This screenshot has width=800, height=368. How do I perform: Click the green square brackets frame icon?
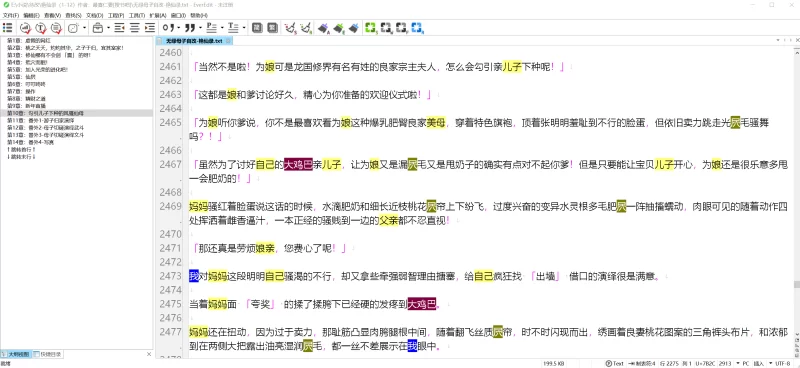click(x=371, y=28)
